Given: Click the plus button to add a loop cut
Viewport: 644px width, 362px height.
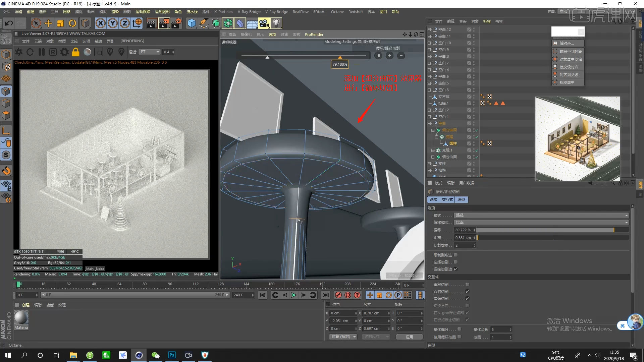Looking at the screenshot, I should (x=389, y=56).
